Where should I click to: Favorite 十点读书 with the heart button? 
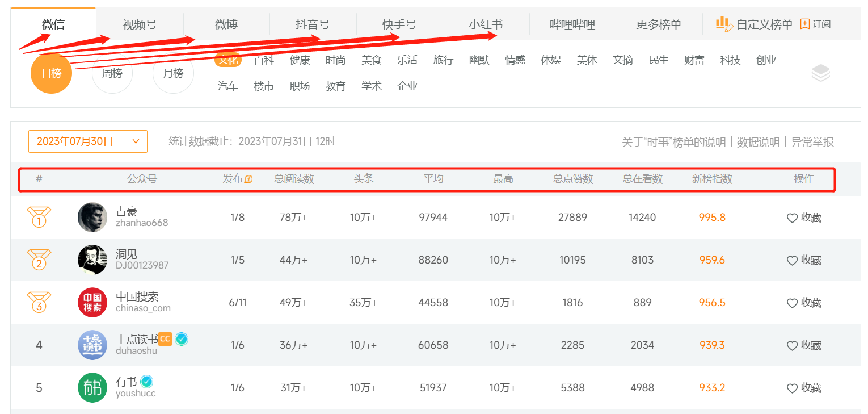(x=792, y=346)
